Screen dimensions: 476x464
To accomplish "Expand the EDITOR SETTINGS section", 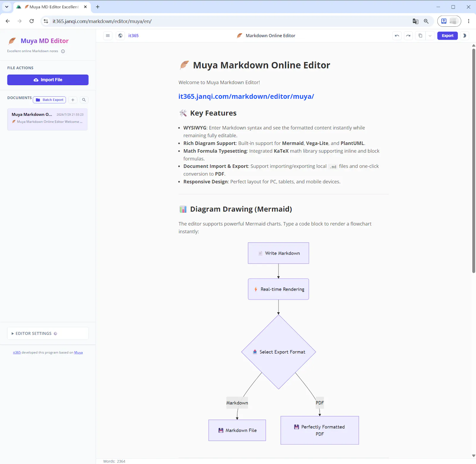I will 48,333.
